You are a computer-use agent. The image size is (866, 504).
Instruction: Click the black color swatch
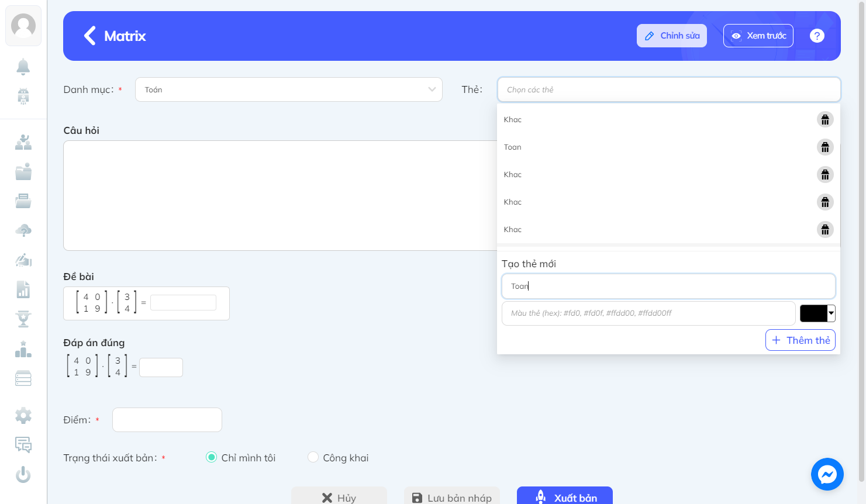(813, 313)
